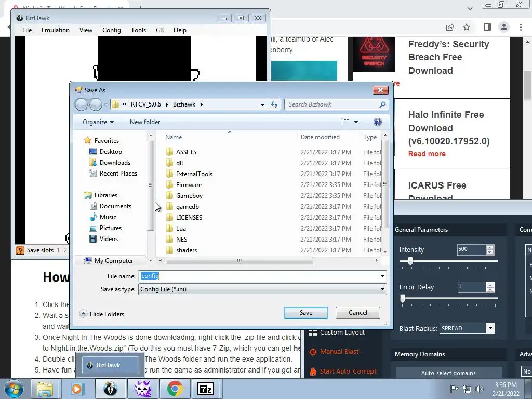The image size is (532, 399).
Task: Open the File menu in BizHawk
Action: [27, 30]
